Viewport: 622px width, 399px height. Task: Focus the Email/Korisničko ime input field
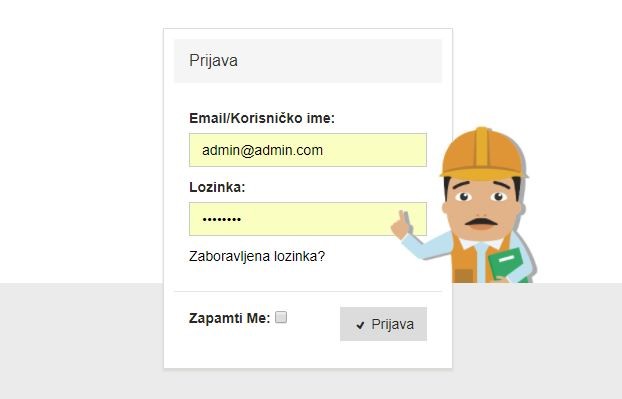click(308, 150)
